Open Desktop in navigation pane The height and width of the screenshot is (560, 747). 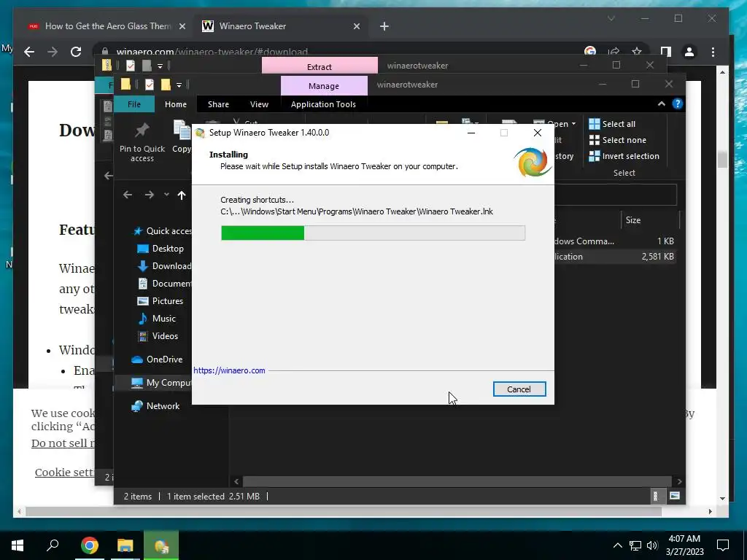pyautogui.click(x=160, y=249)
